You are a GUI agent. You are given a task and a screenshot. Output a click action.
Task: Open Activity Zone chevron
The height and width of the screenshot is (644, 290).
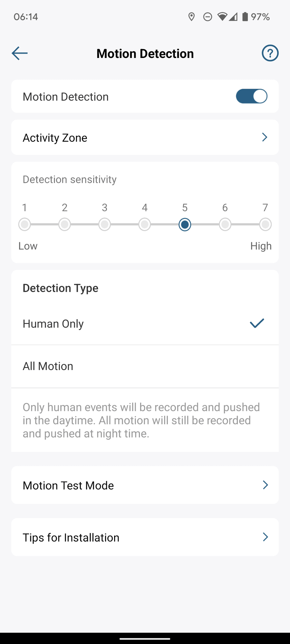[265, 137]
